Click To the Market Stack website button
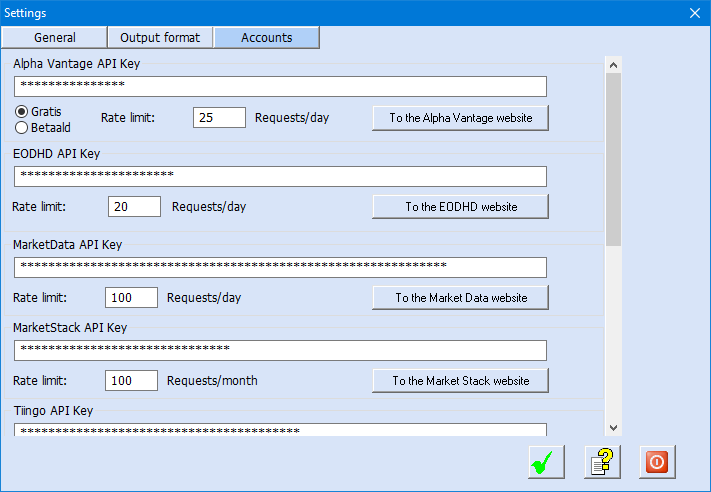The height and width of the screenshot is (492, 711). pyautogui.click(x=460, y=381)
